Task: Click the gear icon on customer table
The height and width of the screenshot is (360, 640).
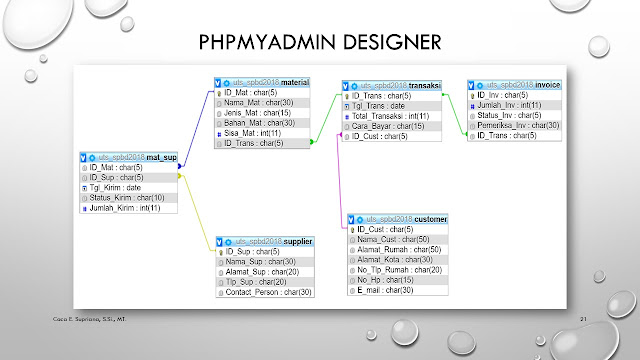Action: coord(360,220)
